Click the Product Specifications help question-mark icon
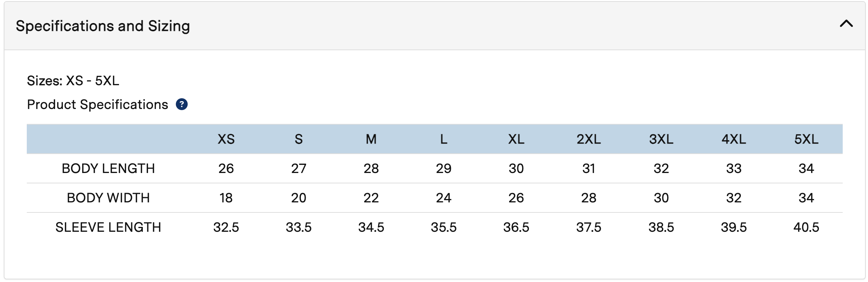 (x=181, y=105)
